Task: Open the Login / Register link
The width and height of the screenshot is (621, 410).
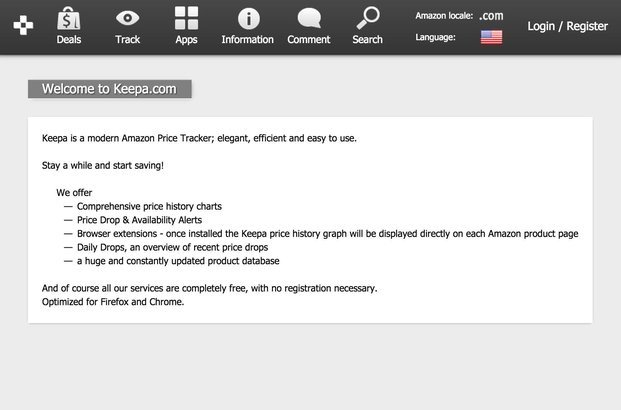Action: 567,26
